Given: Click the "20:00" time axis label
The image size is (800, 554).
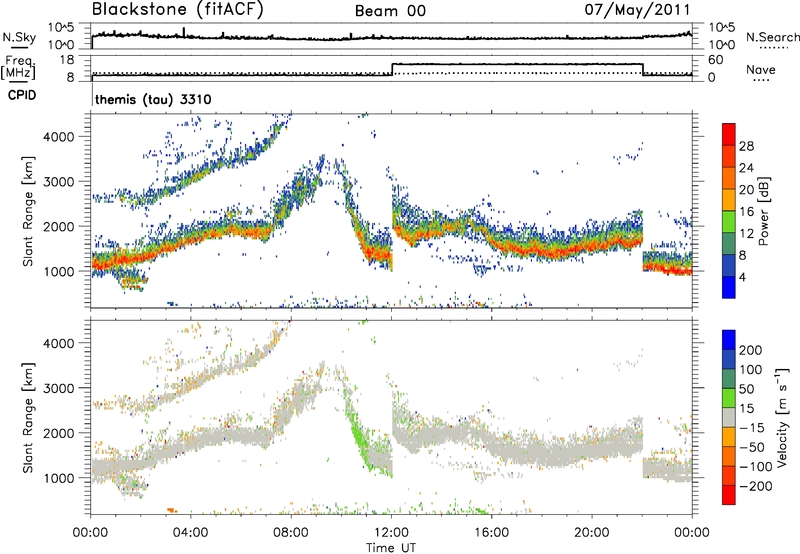Looking at the screenshot, I should [592, 533].
